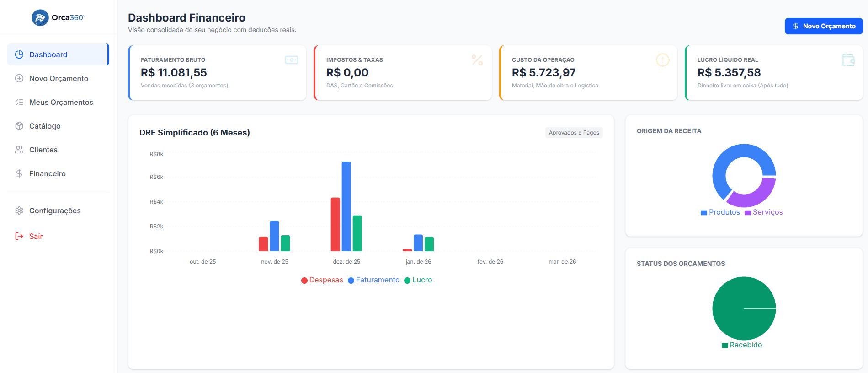Click the plus-circle icon beside Novo Orçamento
Viewport: 868px width, 373px height.
tap(19, 78)
